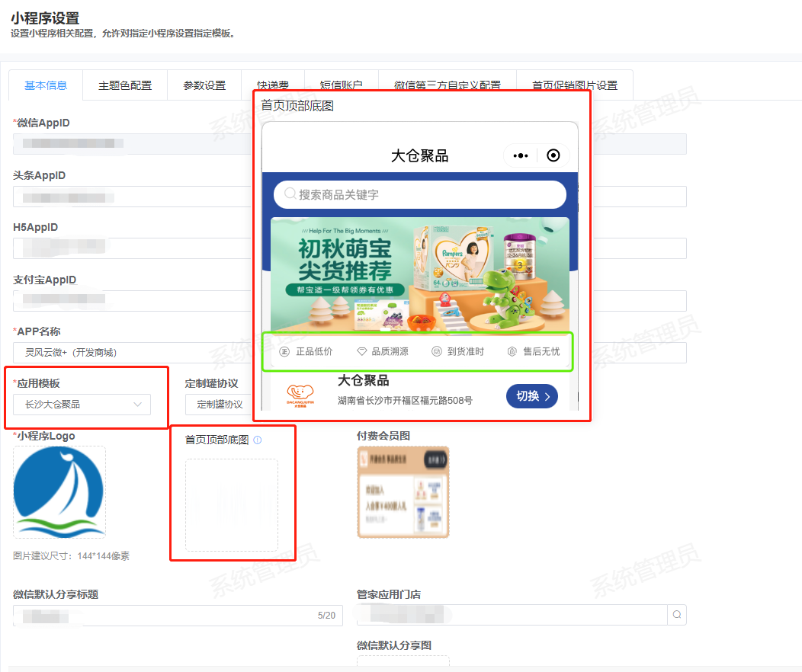This screenshot has width=802, height=672.
Task: Click the three-dot menu icon in preview
Action: click(521, 156)
